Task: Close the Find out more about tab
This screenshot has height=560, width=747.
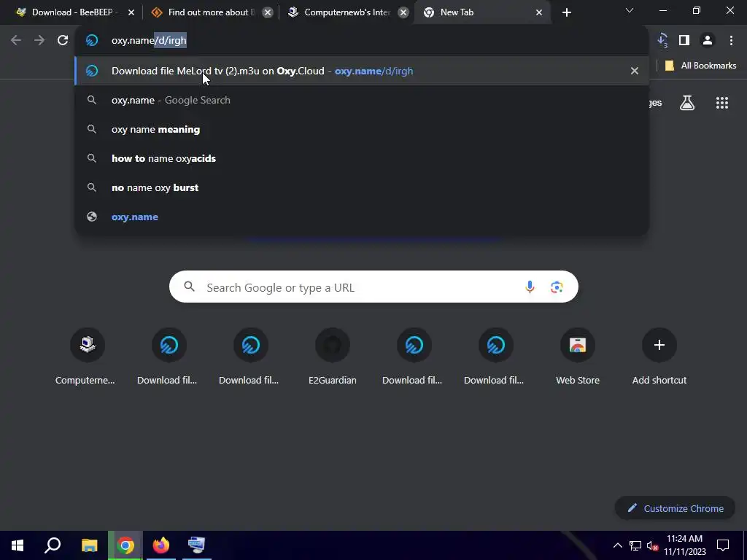Action: [268, 12]
